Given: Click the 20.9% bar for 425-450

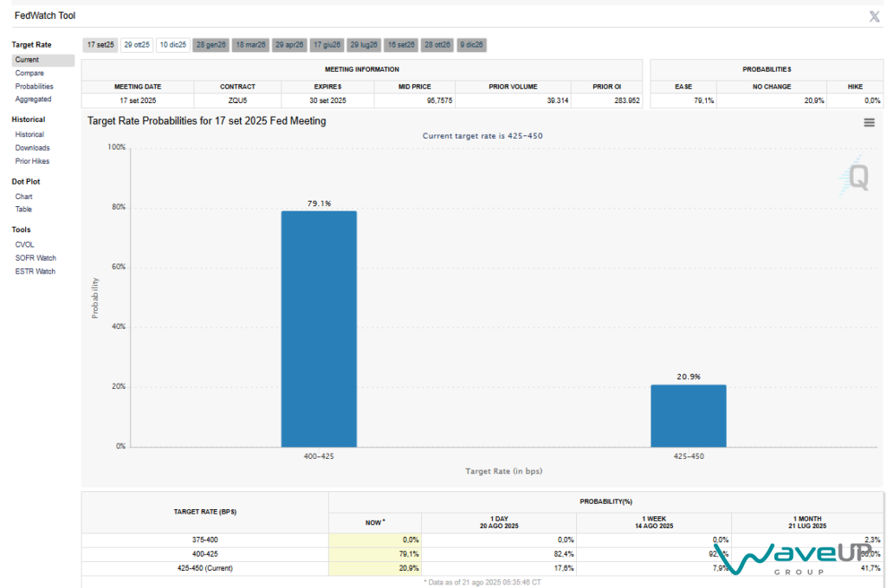Looking at the screenshot, I should pyautogui.click(x=689, y=416).
